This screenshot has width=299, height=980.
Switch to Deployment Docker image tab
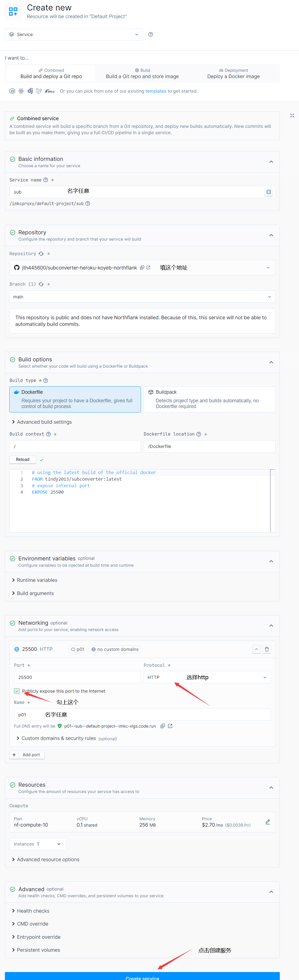click(233, 73)
